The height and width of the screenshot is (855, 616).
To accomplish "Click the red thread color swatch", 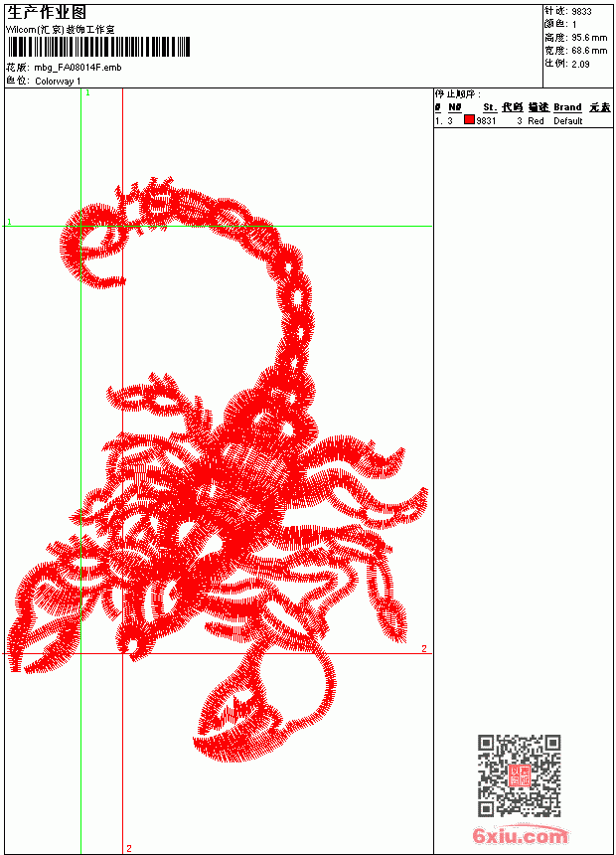I will pyautogui.click(x=469, y=120).
